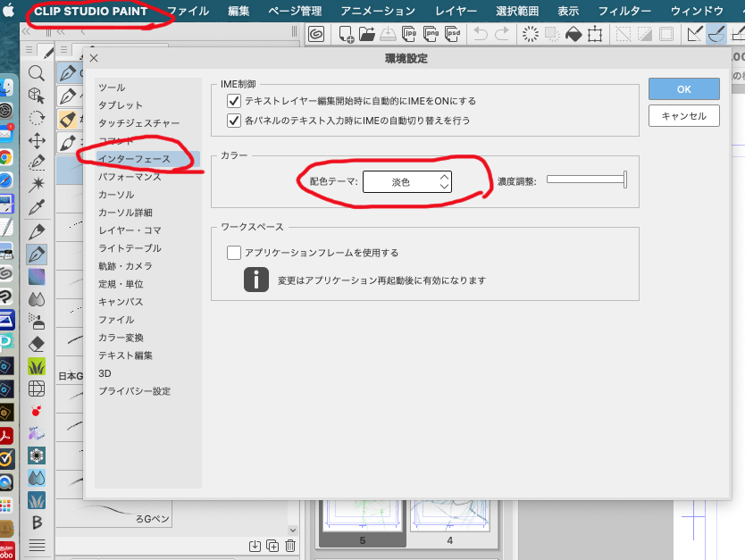This screenshot has width=745, height=560.
Task: Select the Auto select wand tool
Action: pyautogui.click(x=37, y=184)
